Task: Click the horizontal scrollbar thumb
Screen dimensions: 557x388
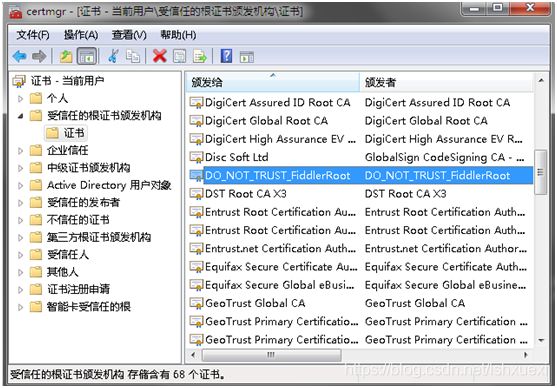Action: pyautogui.click(x=271, y=355)
